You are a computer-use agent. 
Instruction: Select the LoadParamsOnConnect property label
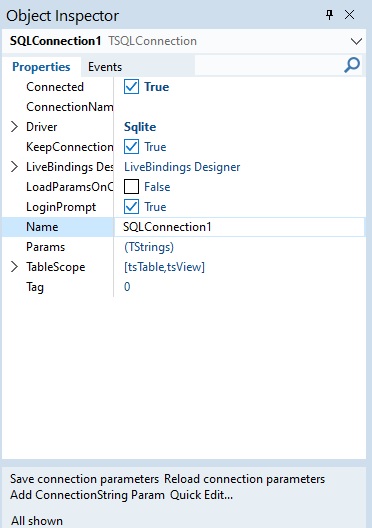pos(69,187)
